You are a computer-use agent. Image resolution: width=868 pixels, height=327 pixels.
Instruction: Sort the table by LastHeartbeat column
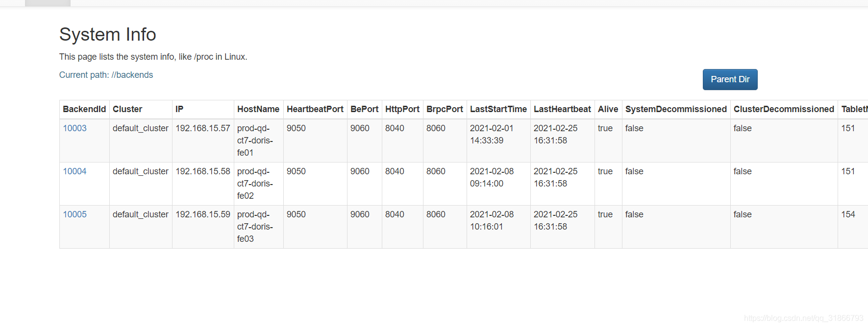click(562, 109)
